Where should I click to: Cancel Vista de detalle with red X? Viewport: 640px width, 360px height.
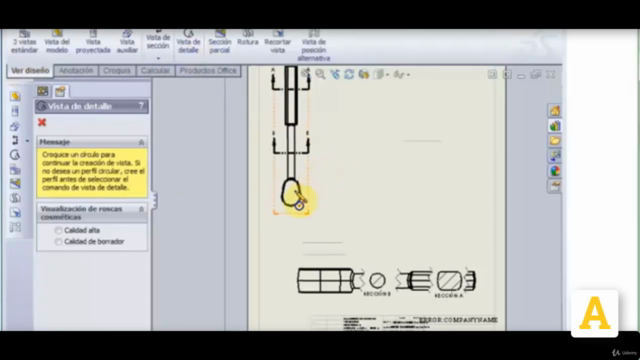click(42, 122)
